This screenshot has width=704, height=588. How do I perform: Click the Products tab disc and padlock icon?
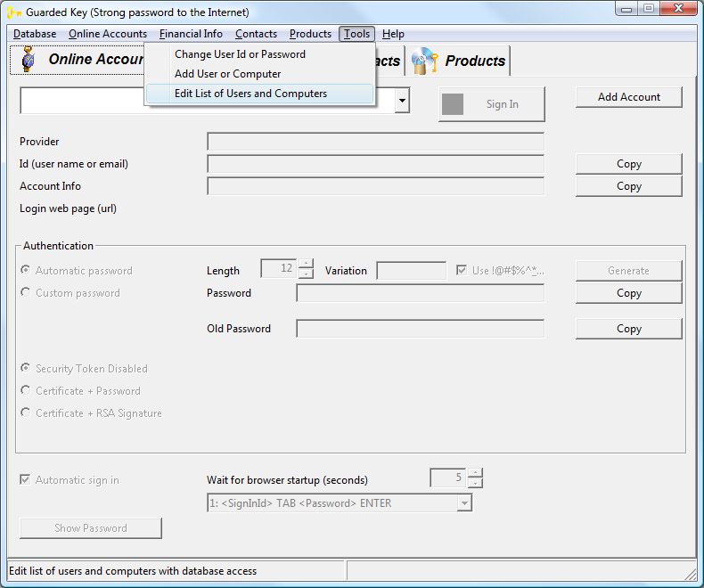(424, 61)
